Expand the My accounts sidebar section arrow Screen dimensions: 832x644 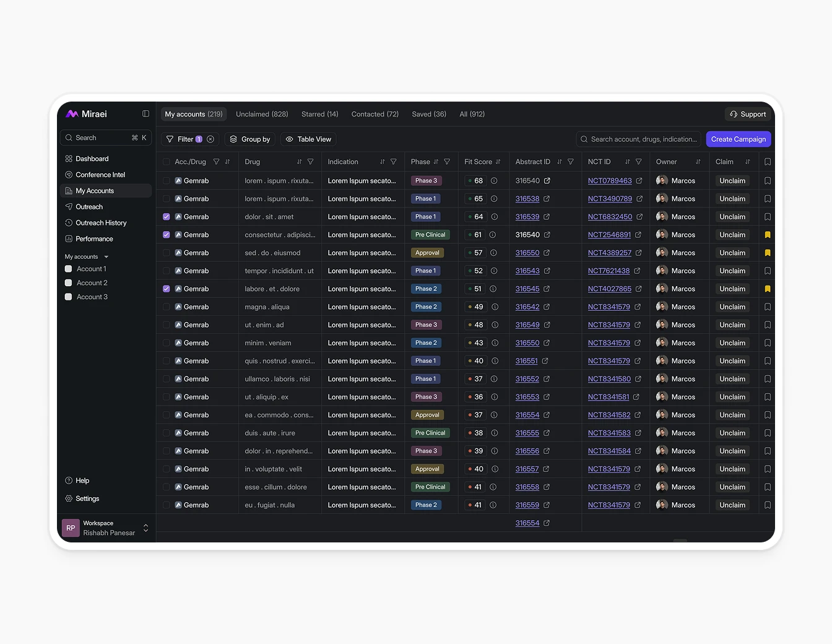point(106,257)
